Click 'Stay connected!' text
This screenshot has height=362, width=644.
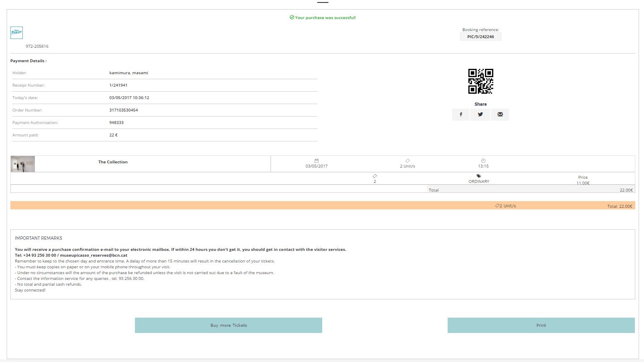30,290
